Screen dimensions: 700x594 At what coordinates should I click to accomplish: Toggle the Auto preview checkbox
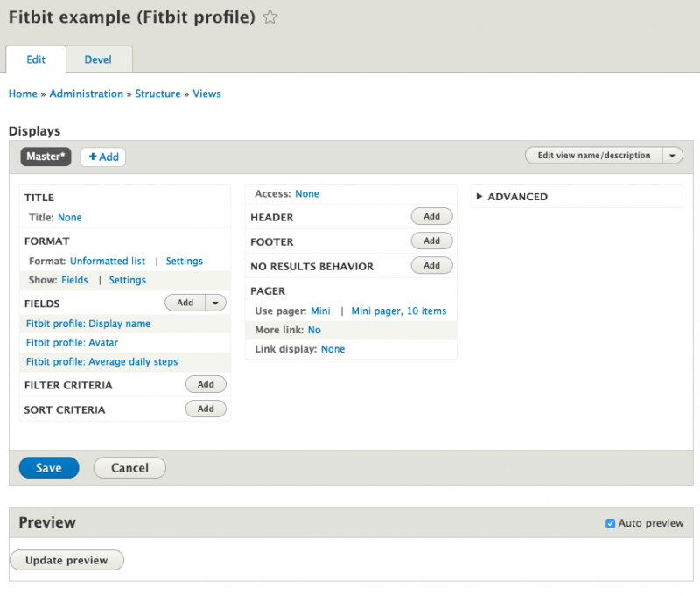(610, 522)
